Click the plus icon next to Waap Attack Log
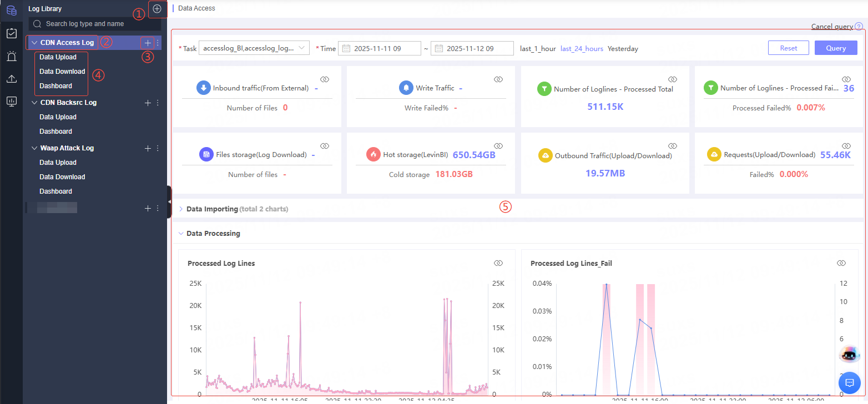The height and width of the screenshot is (404, 868). [x=148, y=148]
